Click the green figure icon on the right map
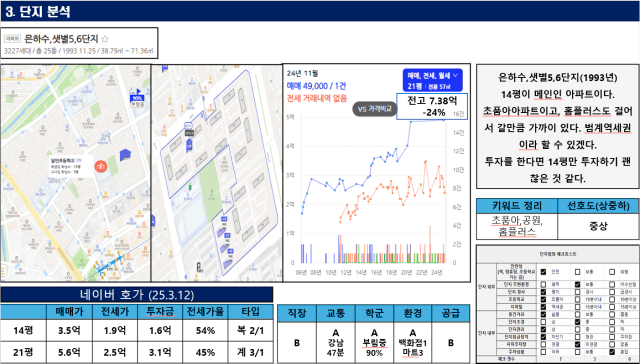Viewport: 640px width, 364px height. pyautogui.click(x=190, y=186)
